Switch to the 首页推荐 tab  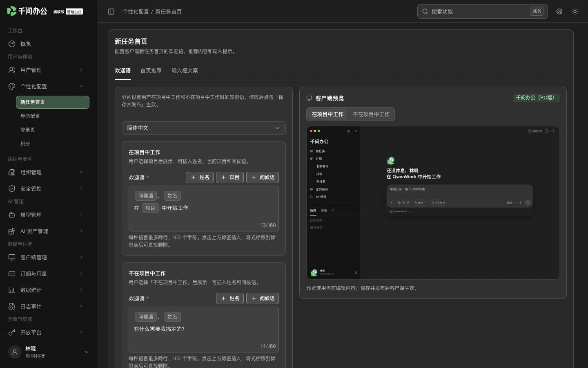point(151,71)
